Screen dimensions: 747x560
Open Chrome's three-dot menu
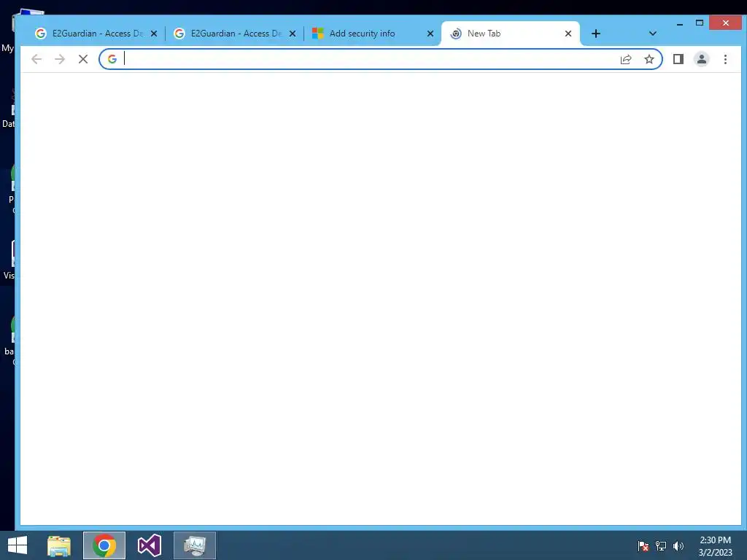725,59
